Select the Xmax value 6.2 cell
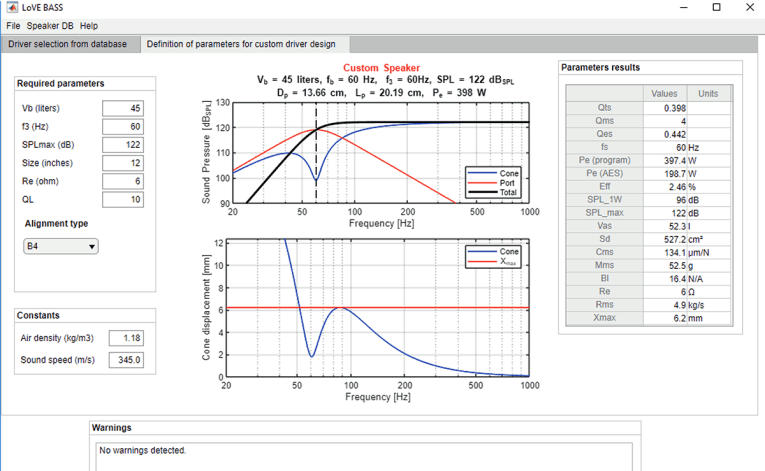The height and width of the screenshot is (471, 765). pos(665,318)
